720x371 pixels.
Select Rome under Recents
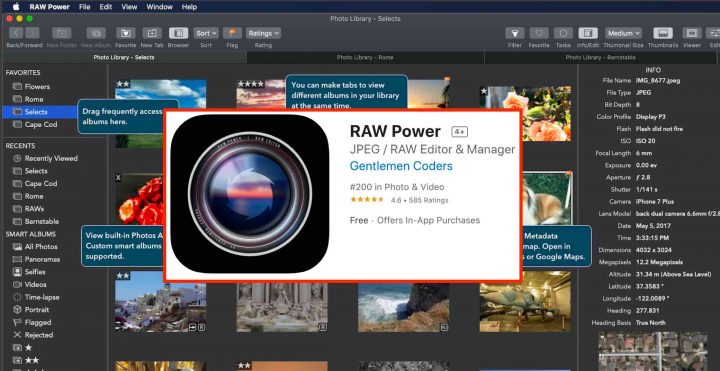coord(34,196)
